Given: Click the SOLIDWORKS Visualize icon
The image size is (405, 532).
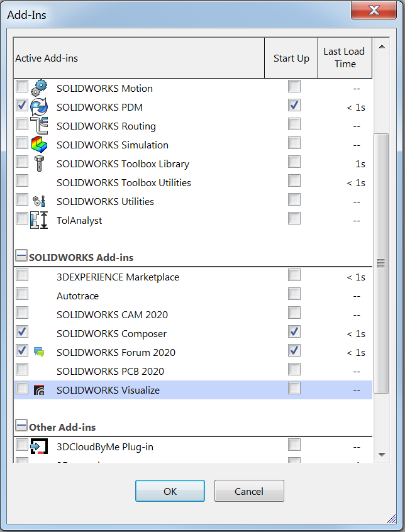Looking at the screenshot, I should point(39,390).
